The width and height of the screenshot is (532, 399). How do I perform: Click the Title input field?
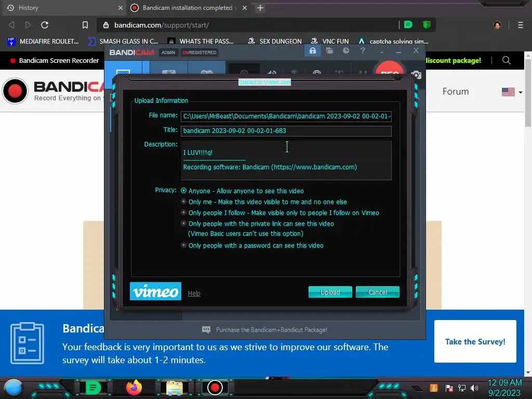286,130
